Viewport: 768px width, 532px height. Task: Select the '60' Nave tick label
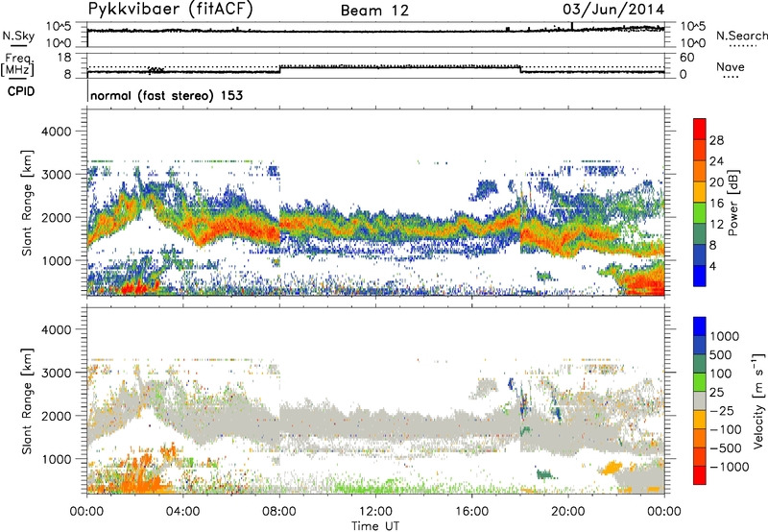click(686, 58)
